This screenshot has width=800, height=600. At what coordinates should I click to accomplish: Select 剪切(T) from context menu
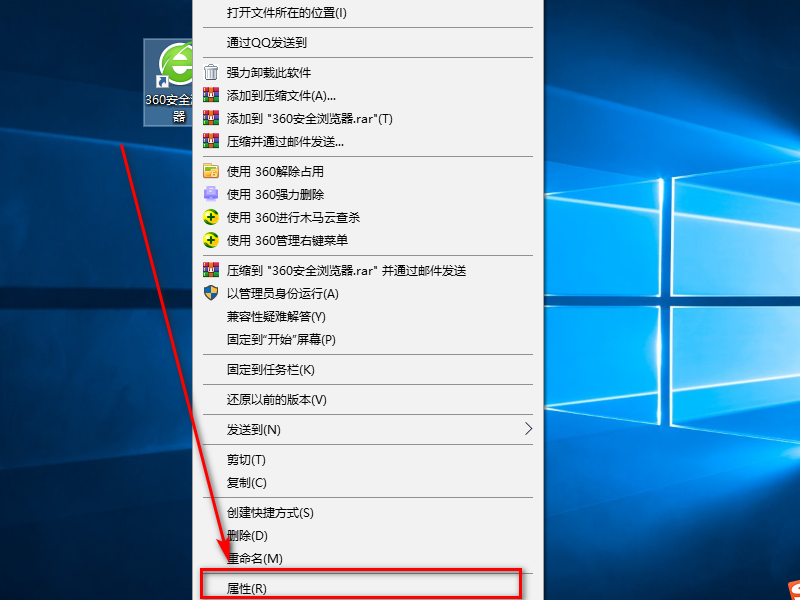point(368,460)
